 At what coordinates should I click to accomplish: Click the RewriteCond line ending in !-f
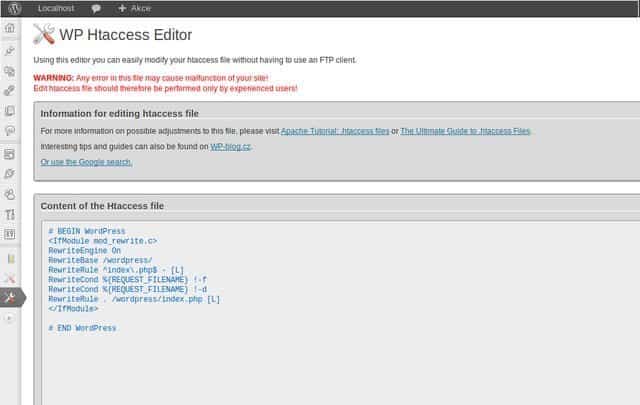click(x=127, y=280)
